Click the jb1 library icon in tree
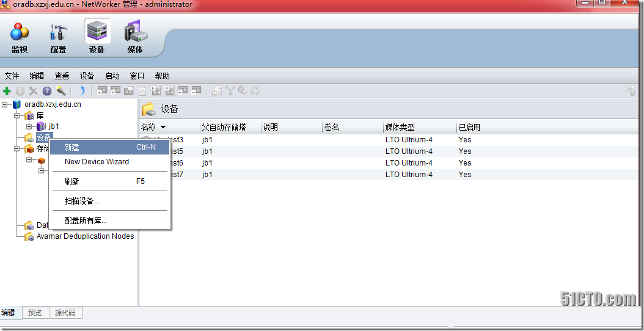Screen dimensions: 644x331 coord(41,126)
